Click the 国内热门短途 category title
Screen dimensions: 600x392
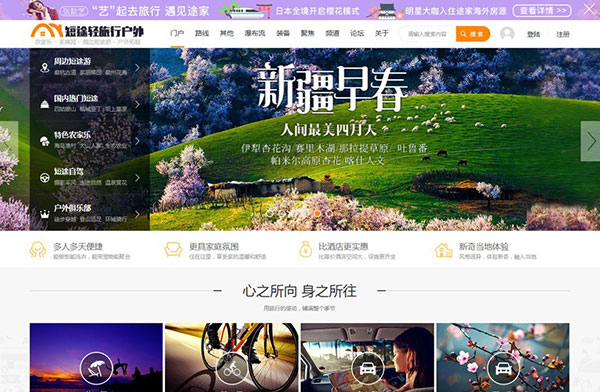click(x=76, y=98)
